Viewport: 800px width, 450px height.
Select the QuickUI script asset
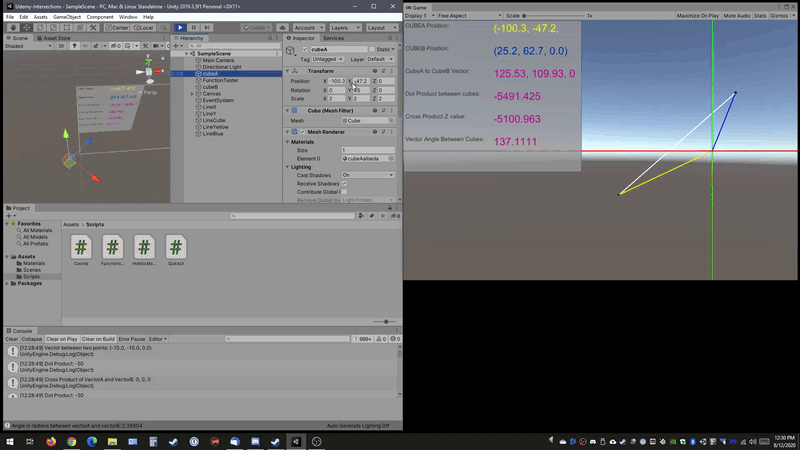176,250
